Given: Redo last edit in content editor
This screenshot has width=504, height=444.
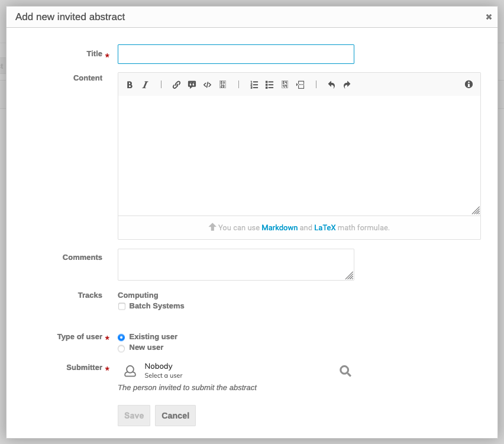Looking at the screenshot, I should point(347,85).
